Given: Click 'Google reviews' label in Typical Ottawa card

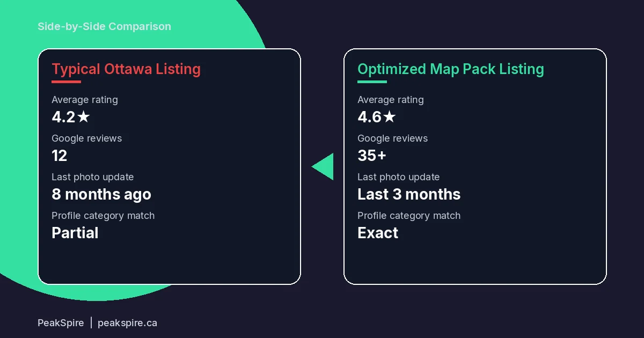Looking at the screenshot, I should point(87,138).
